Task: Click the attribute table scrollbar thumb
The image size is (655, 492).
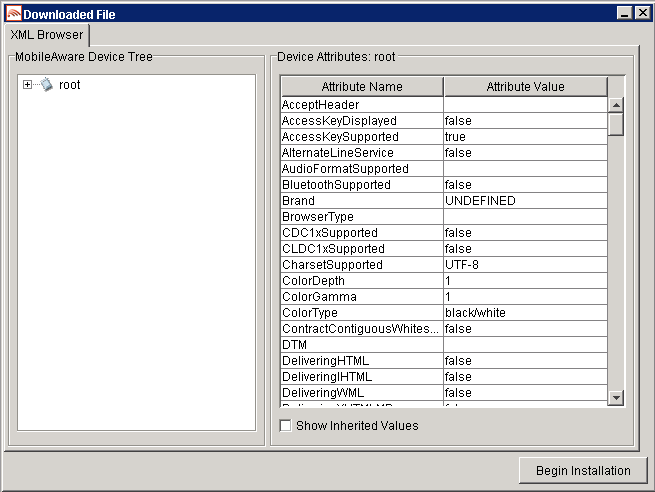Action: pyautogui.click(x=616, y=124)
